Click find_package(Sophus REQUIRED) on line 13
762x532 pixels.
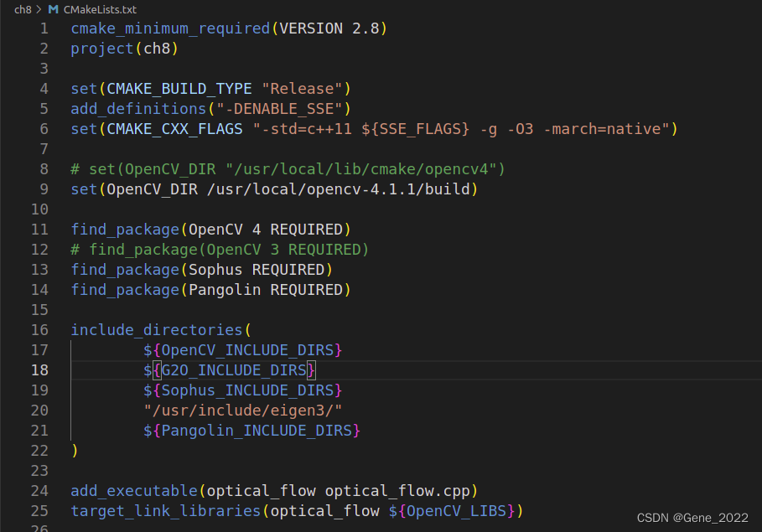tap(201, 269)
